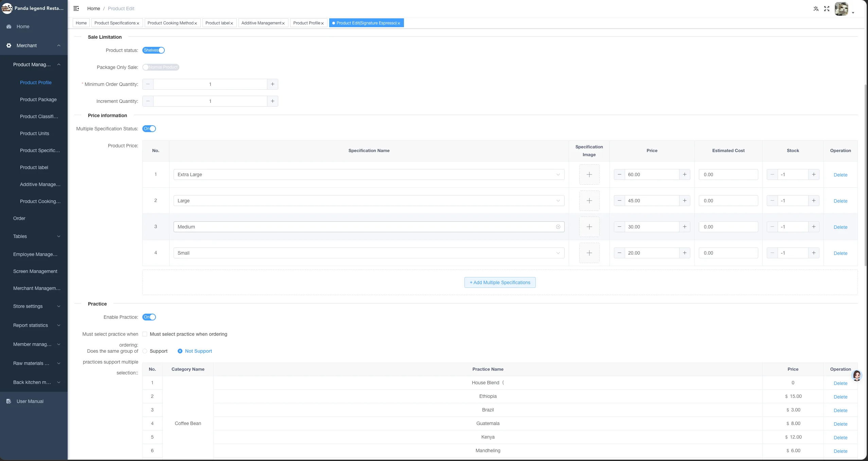This screenshot has width=868, height=461.
Task: Increase Increment Quantity with plus button
Action: [272, 101]
